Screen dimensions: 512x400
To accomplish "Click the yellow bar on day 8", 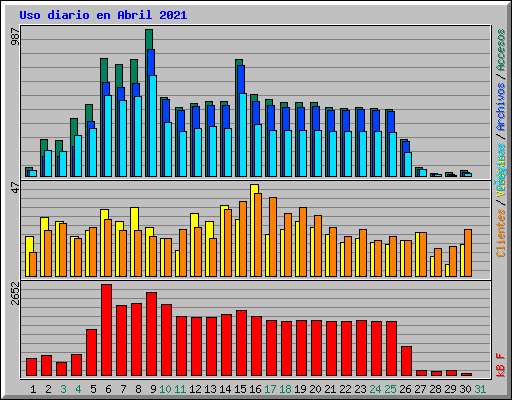I will (134, 242).
